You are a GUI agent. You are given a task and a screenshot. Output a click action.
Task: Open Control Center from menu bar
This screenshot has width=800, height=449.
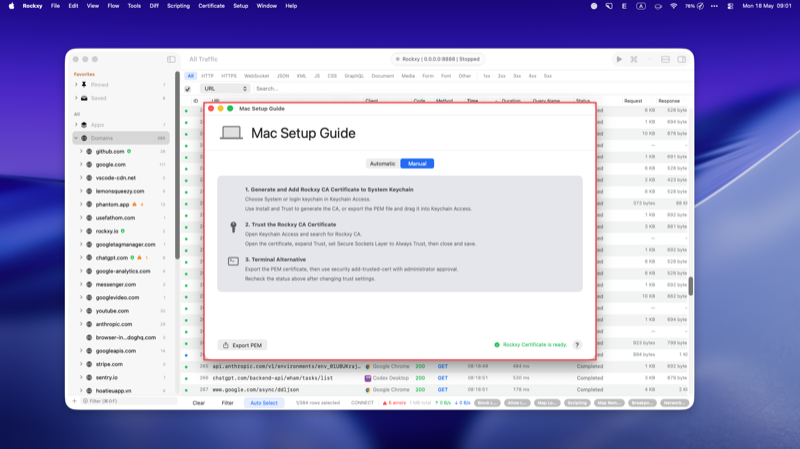pos(730,6)
